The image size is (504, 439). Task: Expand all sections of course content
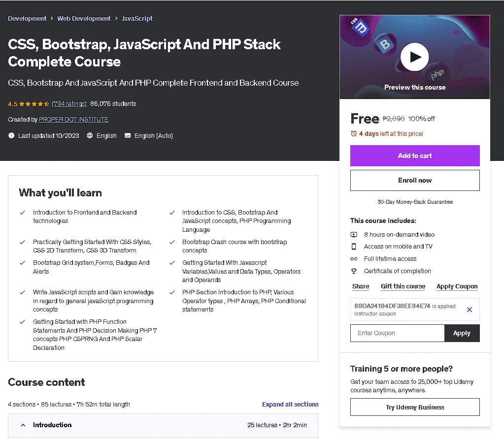pos(290,405)
